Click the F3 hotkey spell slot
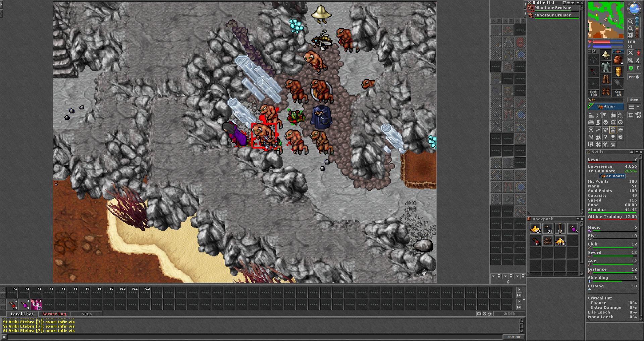This screenshot has height=341, width=644. (x=37, y=304)
